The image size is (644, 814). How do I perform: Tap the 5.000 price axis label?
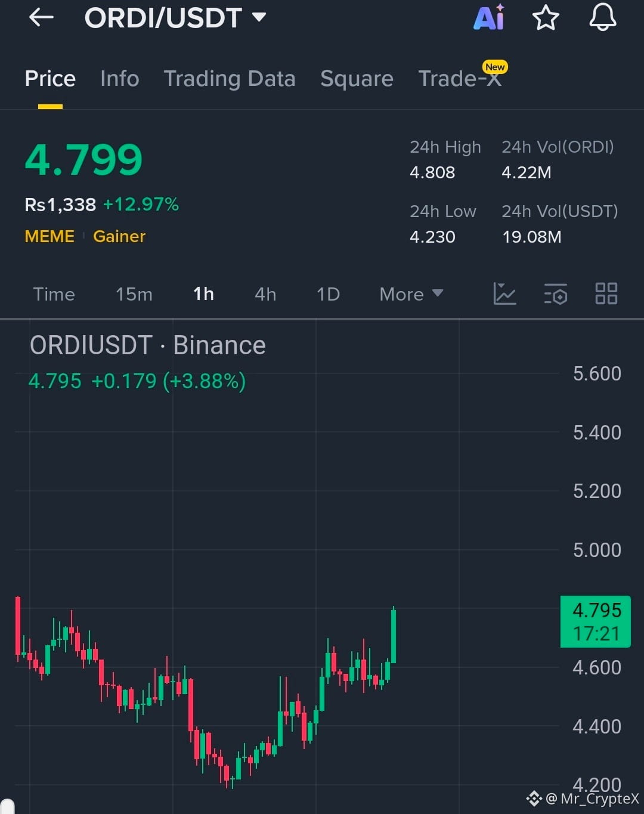[x=597, y=550]
